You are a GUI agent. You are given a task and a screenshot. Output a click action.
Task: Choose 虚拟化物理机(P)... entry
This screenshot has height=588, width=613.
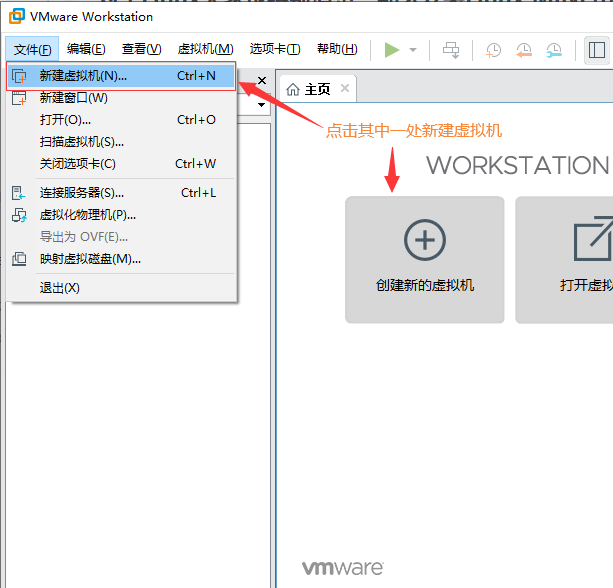pos(121,215)
